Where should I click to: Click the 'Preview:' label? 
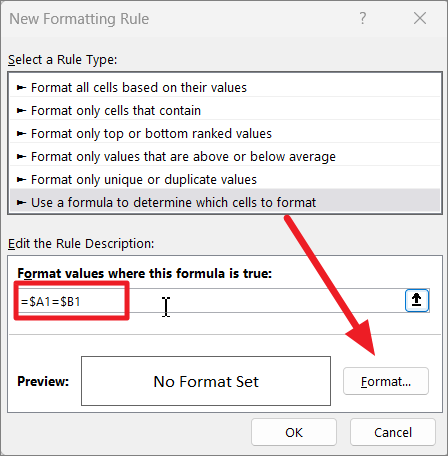coord(43,381)
